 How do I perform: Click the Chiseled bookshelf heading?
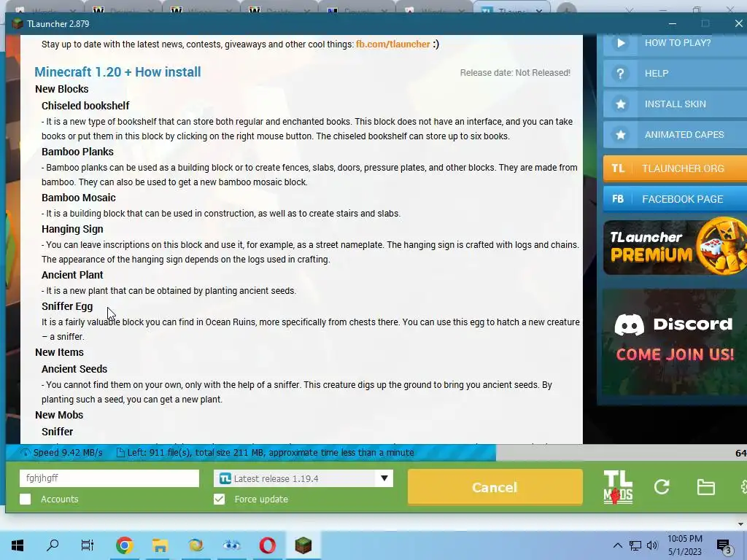(85, 106)
